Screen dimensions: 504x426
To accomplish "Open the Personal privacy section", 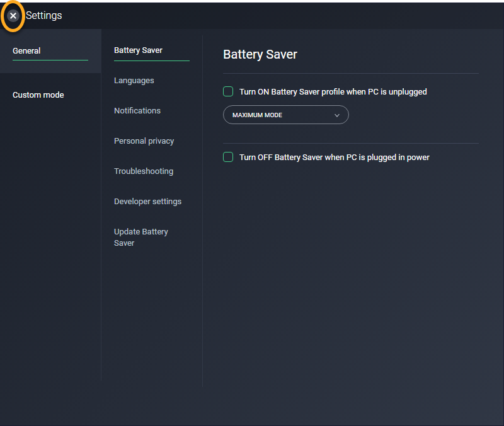I will tap(144, 141).
